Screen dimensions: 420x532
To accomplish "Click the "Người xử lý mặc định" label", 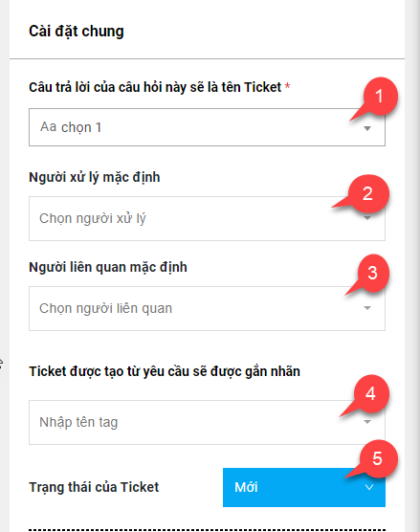I will (95, 177).
